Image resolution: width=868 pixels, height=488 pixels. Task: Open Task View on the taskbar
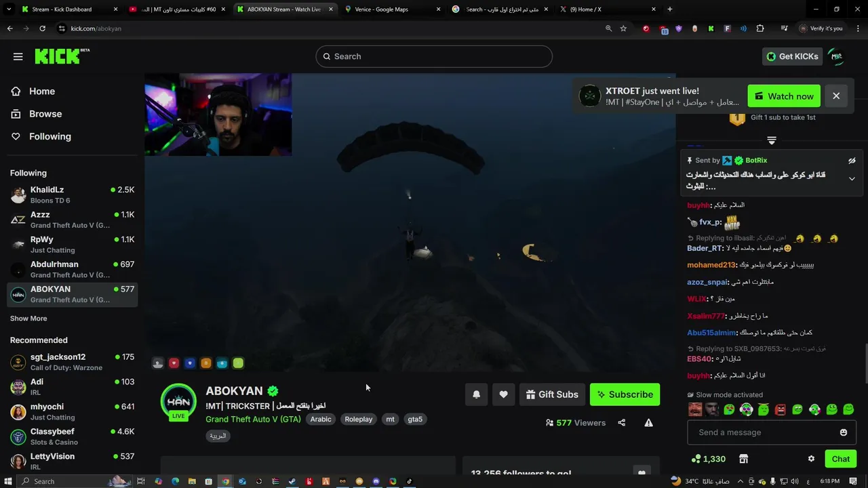pos(141,481)
